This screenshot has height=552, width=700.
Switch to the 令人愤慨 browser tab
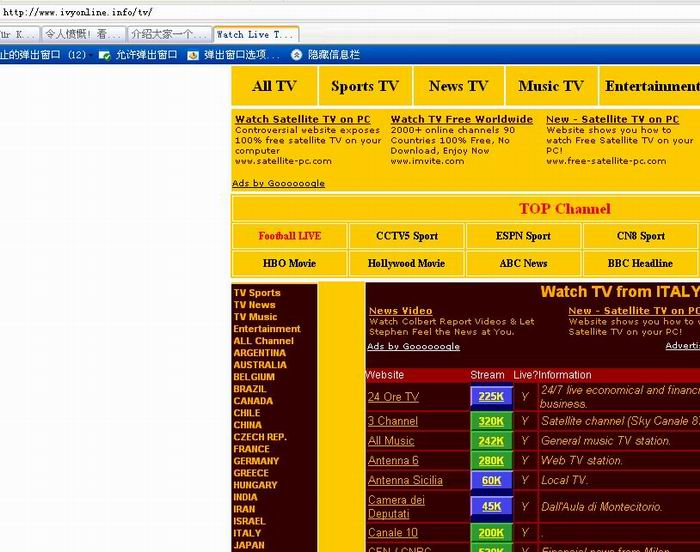pos(83,34)
